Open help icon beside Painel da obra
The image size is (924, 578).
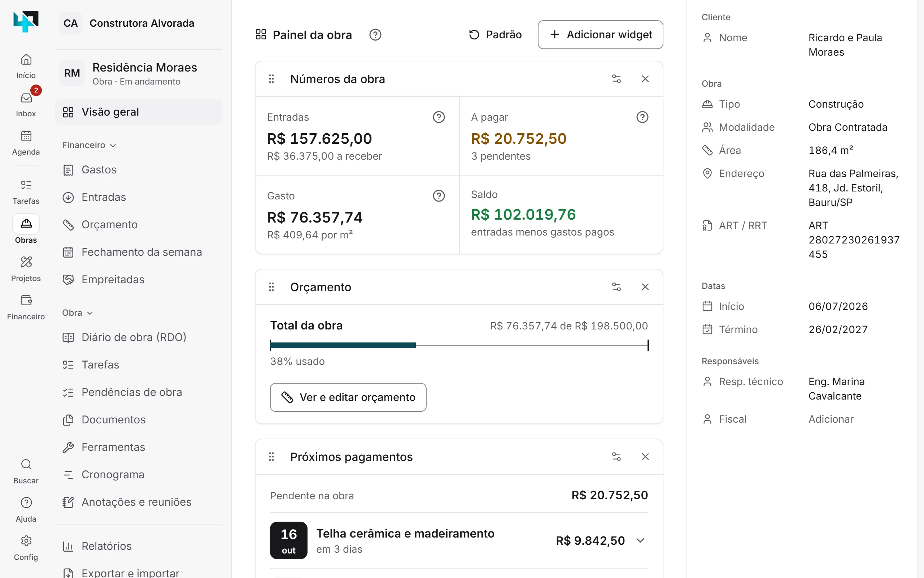(375, 35)
